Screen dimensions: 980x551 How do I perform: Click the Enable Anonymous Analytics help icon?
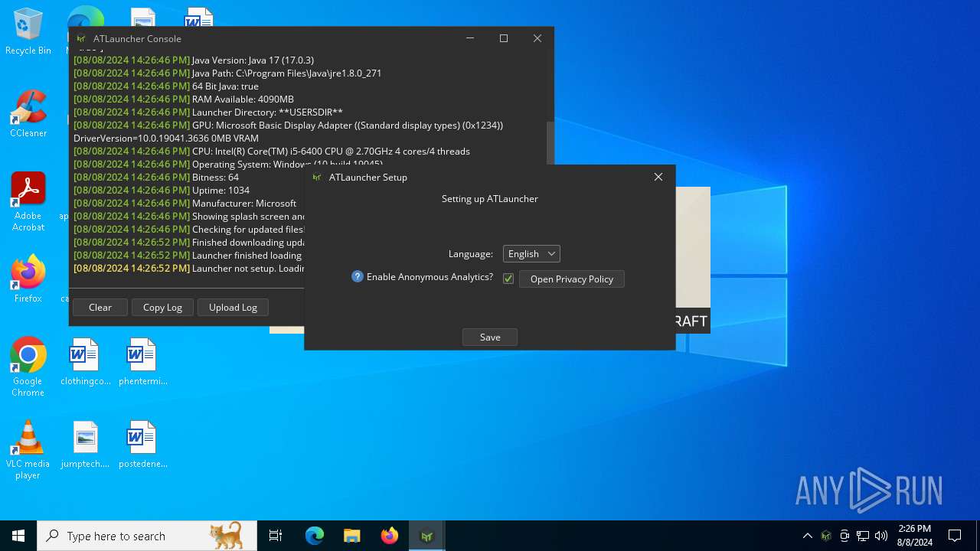[x=358, y=277]
